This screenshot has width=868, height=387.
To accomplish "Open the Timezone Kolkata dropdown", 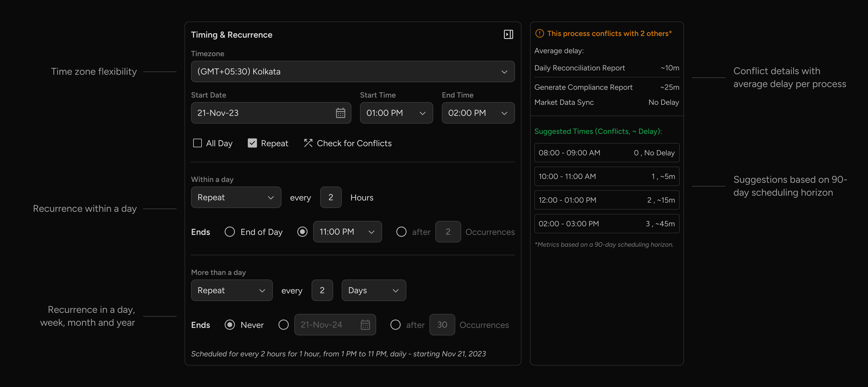I will click(x=353, y=71).
